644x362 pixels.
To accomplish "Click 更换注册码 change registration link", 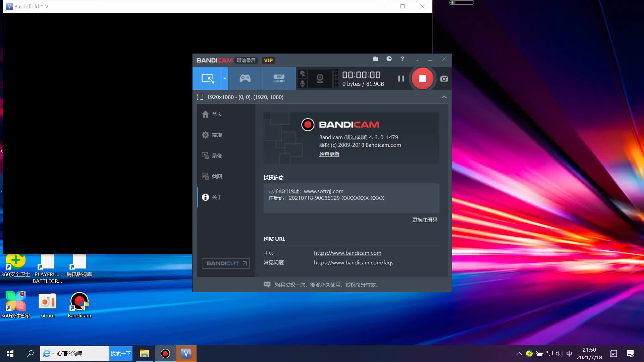I will 425,220.
